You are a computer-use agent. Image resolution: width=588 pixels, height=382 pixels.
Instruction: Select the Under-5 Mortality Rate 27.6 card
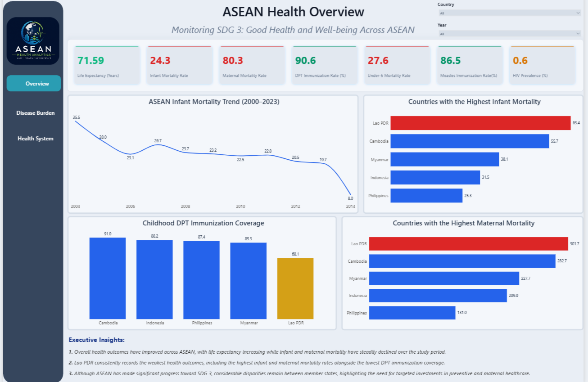point(398,65)
